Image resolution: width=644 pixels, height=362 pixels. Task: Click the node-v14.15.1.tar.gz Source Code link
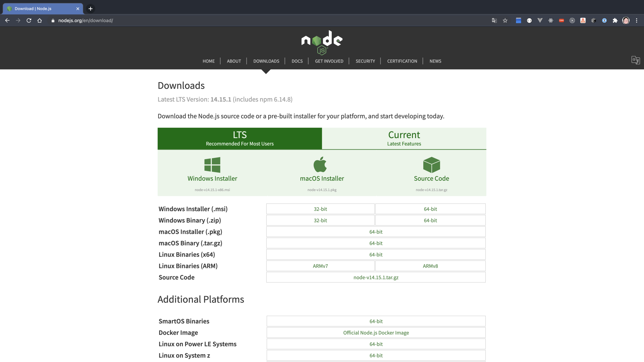pyautogui.click(x=376, y=277)
